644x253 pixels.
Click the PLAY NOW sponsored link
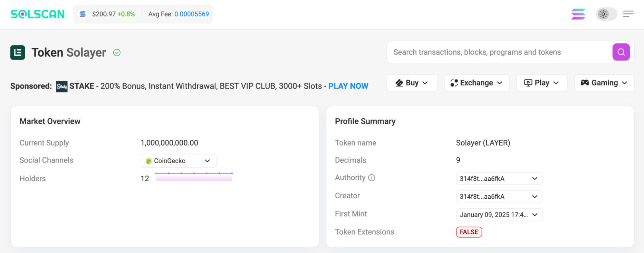point(348,86)
